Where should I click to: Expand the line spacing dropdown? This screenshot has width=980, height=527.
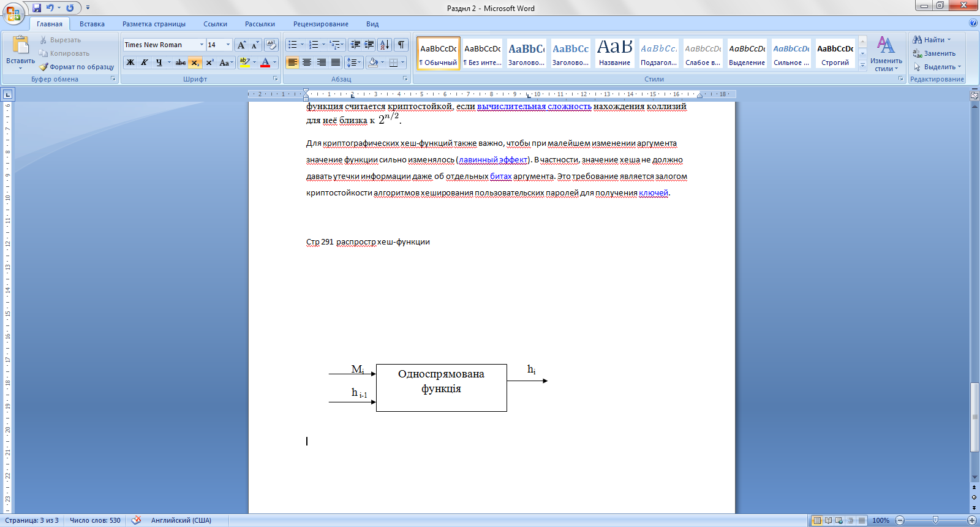(358, 63)
